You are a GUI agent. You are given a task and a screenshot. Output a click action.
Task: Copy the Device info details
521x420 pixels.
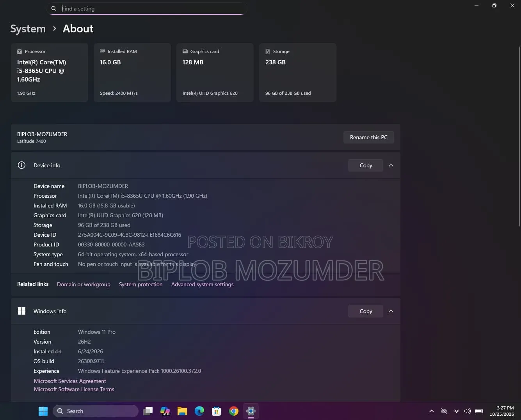(x=366, y=165)
